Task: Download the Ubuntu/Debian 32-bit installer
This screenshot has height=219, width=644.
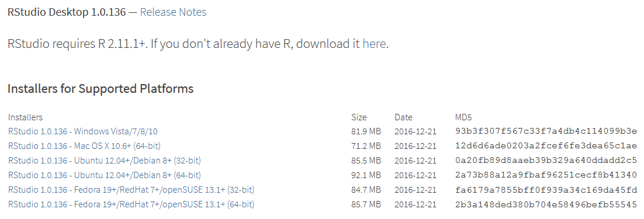Action: tap(105, 161)
